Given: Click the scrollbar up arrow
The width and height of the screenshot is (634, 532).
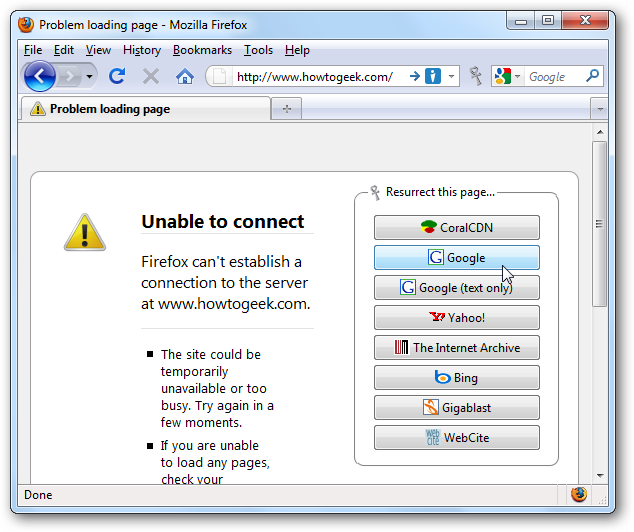Looking at the screenshot, I should [x=600, y=132].
